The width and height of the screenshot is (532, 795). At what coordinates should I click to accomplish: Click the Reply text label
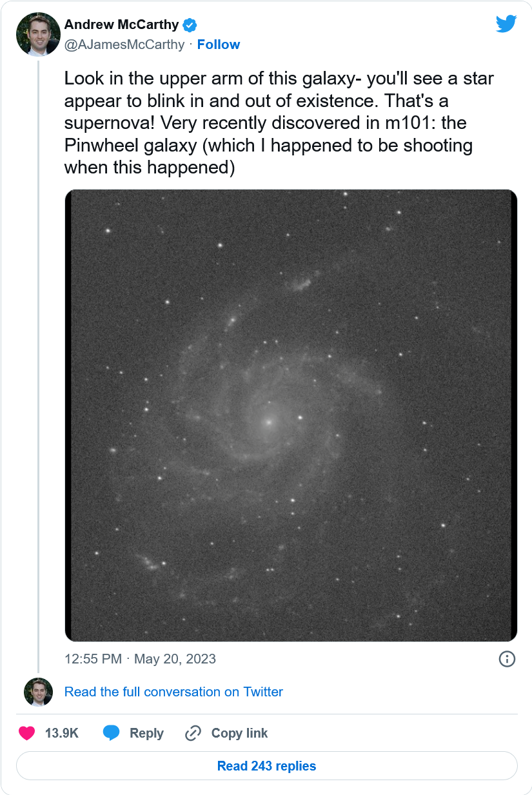pyautogui.click(x=146, y=733)
